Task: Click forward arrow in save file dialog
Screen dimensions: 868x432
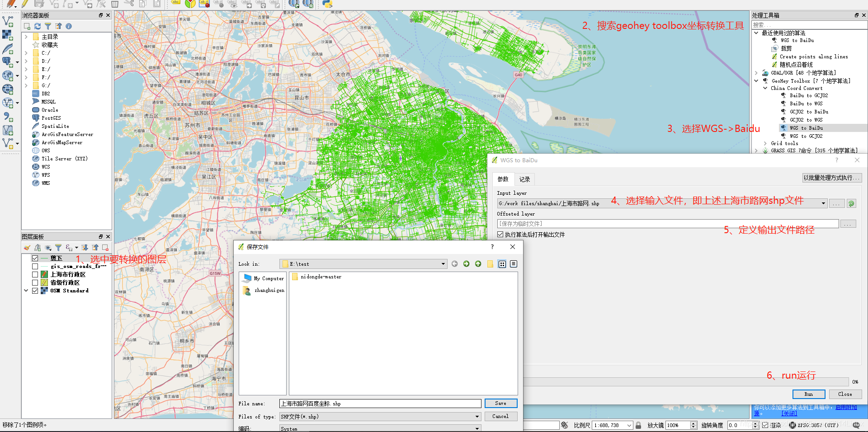Action: pos(466,264)
